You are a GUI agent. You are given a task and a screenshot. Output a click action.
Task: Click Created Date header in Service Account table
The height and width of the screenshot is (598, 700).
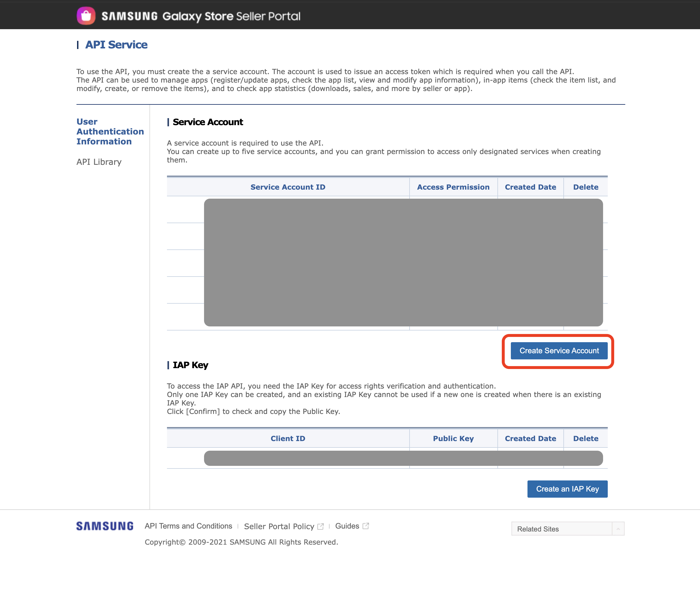pyautogui.click(x=530, y=187)
